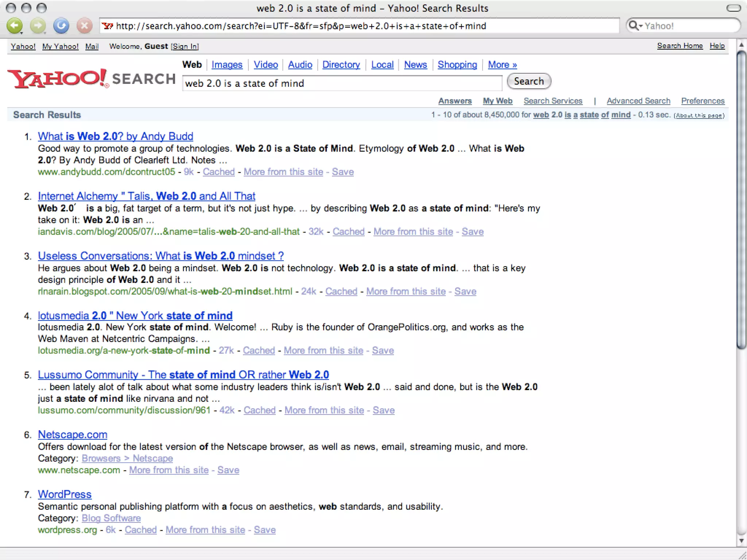
Task: Expand the More » search categories
Action: [502, 65]
